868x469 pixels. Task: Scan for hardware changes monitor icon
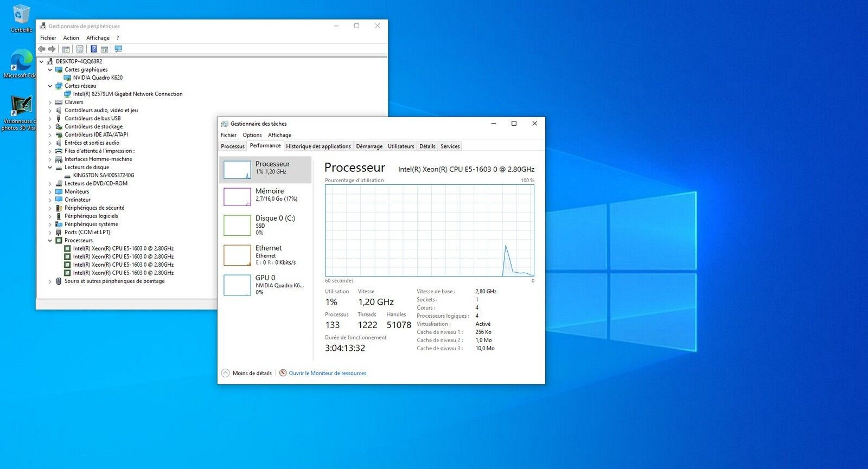[x=118, y=49]
